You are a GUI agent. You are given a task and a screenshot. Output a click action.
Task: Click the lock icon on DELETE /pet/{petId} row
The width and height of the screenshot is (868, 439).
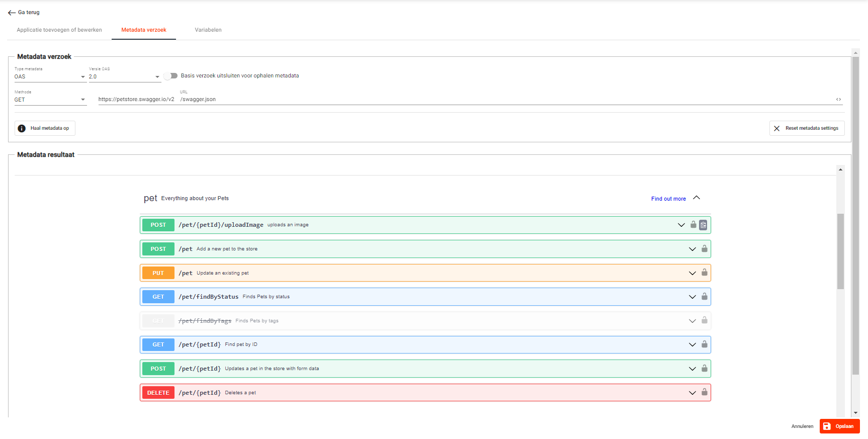(x=704, y=392)
